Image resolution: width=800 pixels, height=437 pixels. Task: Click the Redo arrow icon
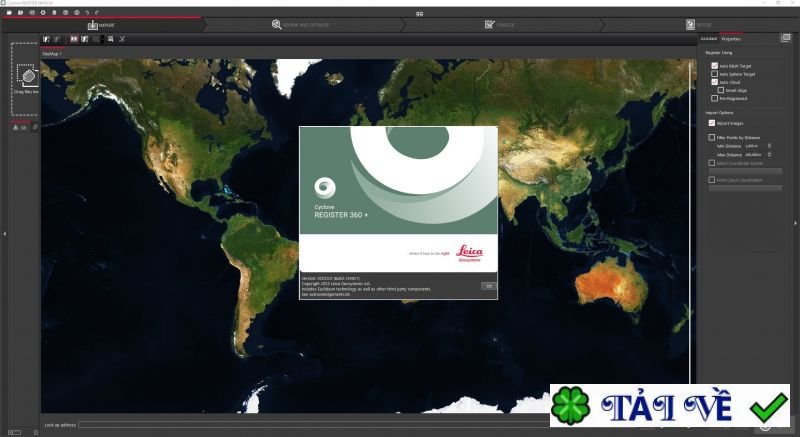tap(97, 12)
